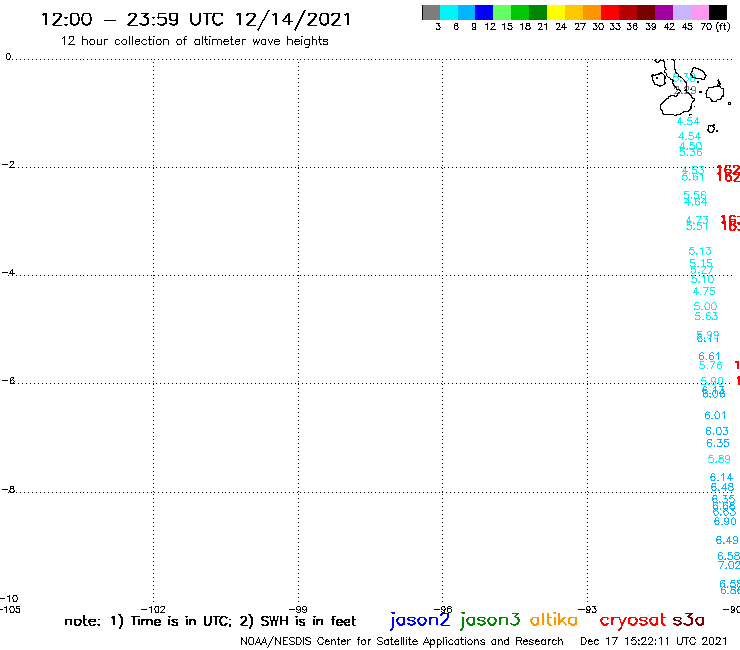Click the 'NOAA/NESDIS Center for Satellite Applications and Research' credit
This screenshot has width=740, height=650.
[402, 641]
